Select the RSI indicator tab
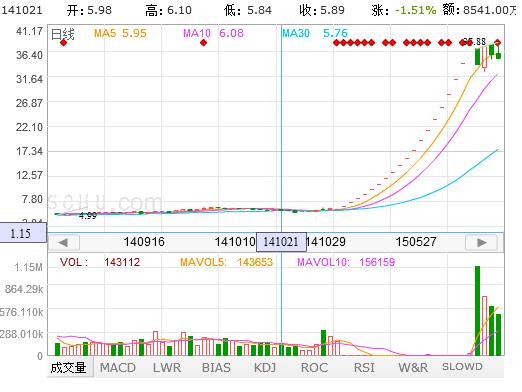 click(364, 368)
